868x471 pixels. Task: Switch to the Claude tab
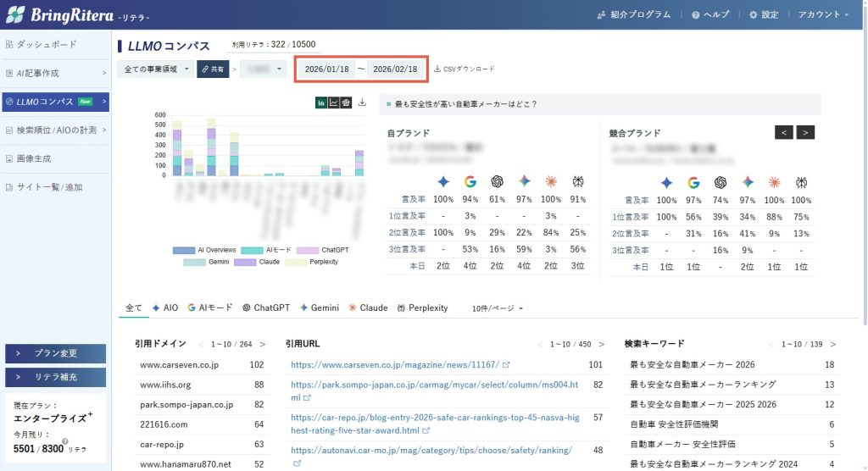pyautogui.click(x=368, y=308)
